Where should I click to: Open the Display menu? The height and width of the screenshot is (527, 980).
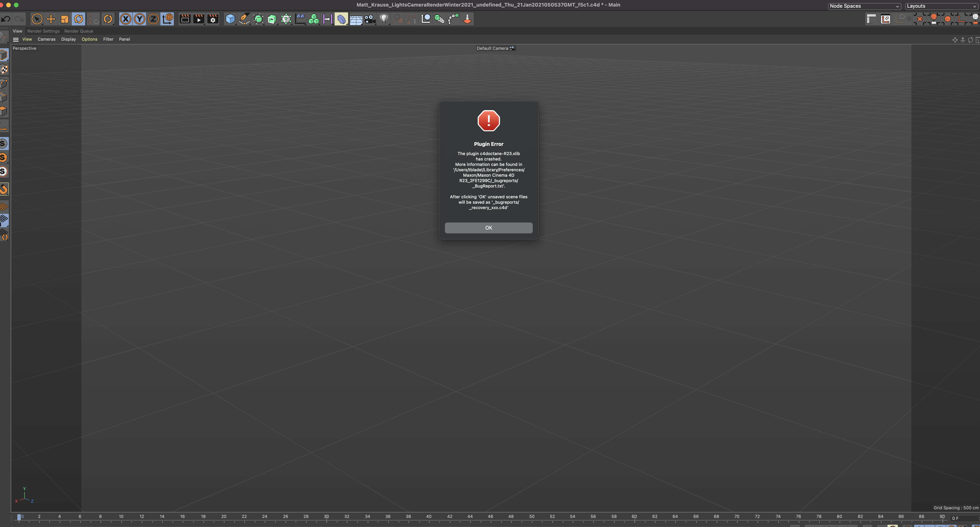coord(68,39)
